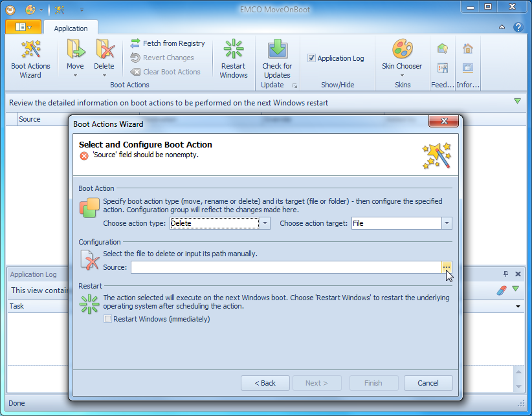The height and width of the screenshot is (416, 532).
Task: Toggle the Application Log checkbox
Action: click(x=311, y=58)
